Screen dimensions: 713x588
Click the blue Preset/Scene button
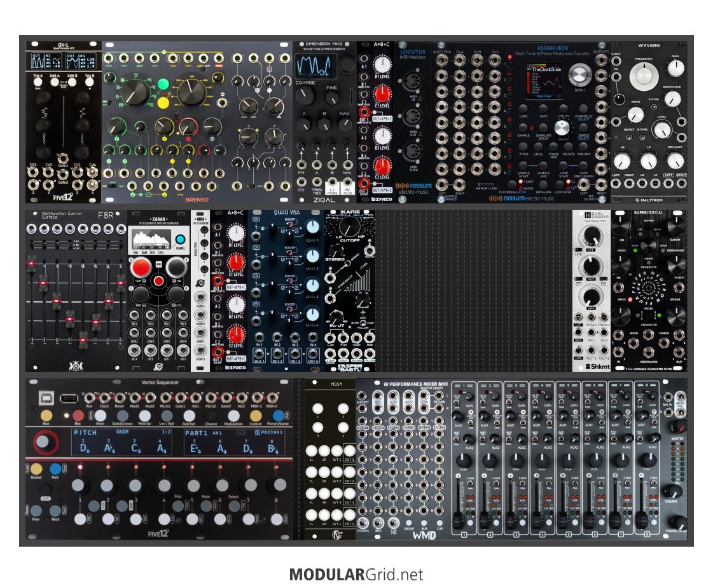(278, 415)
